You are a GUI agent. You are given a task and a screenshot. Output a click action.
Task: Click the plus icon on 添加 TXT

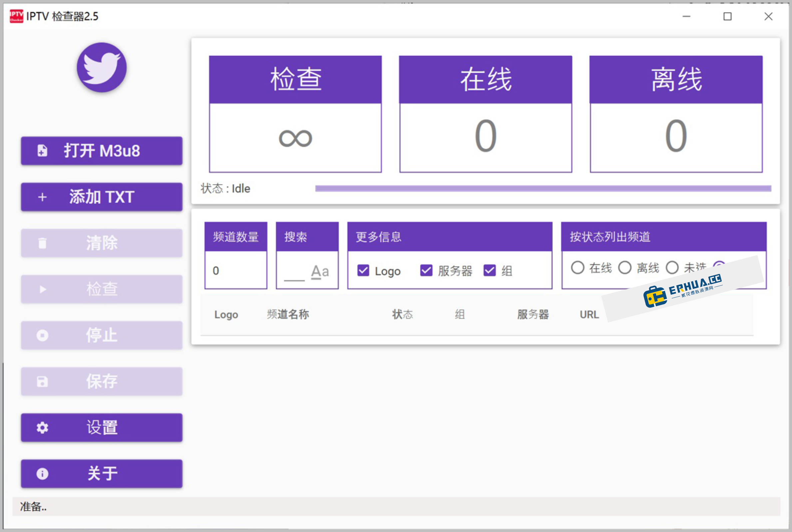coord(42,197)
